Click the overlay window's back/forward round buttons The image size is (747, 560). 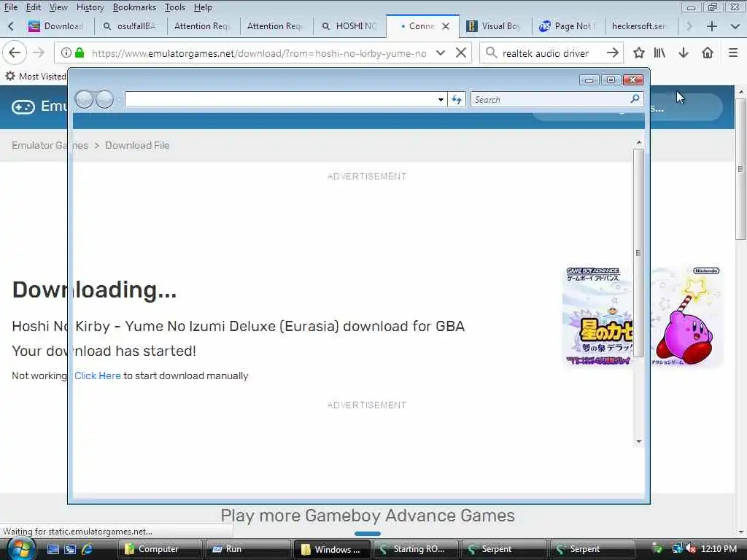click(94, 99)
